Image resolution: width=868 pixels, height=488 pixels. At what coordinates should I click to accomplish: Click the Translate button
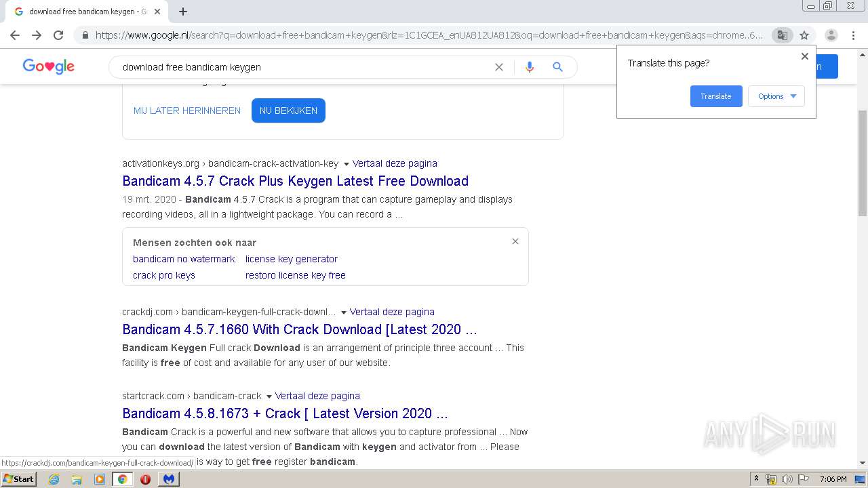[716, 96]
